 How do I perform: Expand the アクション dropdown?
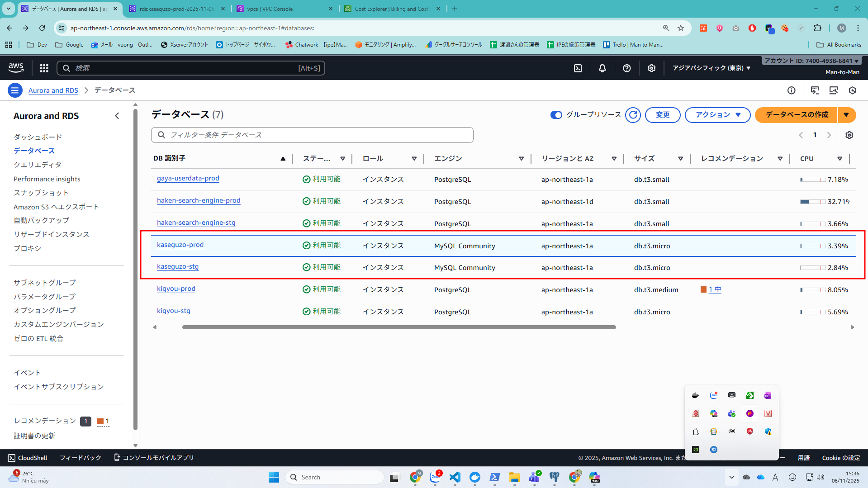717,115
